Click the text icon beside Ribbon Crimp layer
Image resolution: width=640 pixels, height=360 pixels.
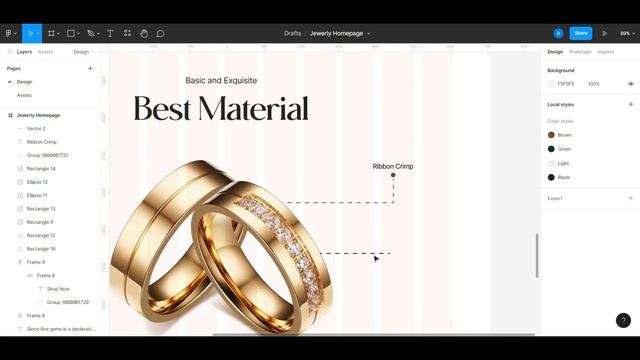click(x=20, y=142)
